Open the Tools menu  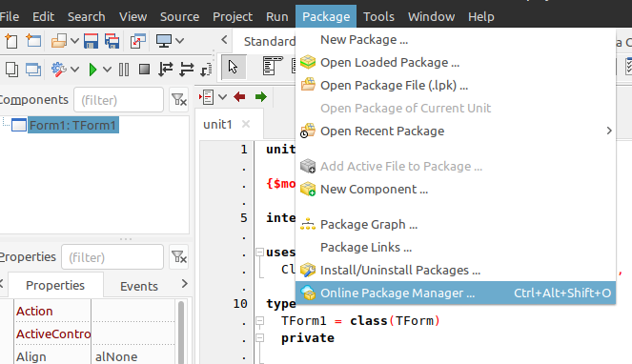point(378,16)
